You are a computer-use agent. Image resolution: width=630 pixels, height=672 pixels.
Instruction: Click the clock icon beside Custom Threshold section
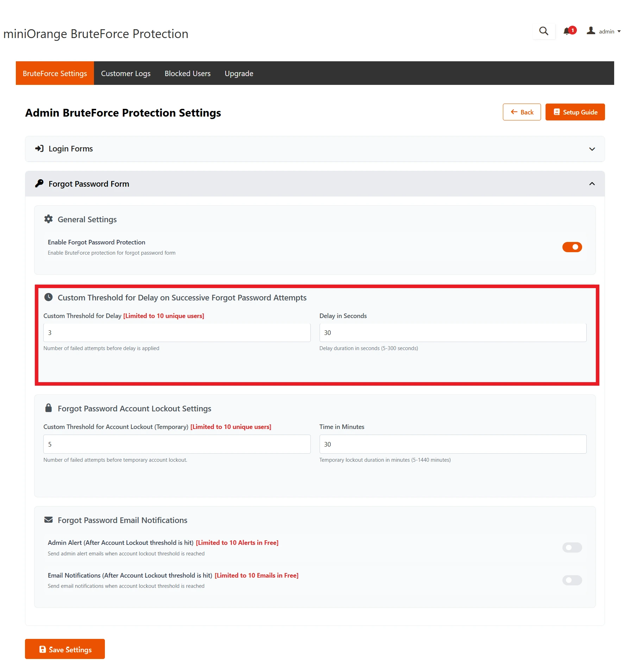[49, 297]
